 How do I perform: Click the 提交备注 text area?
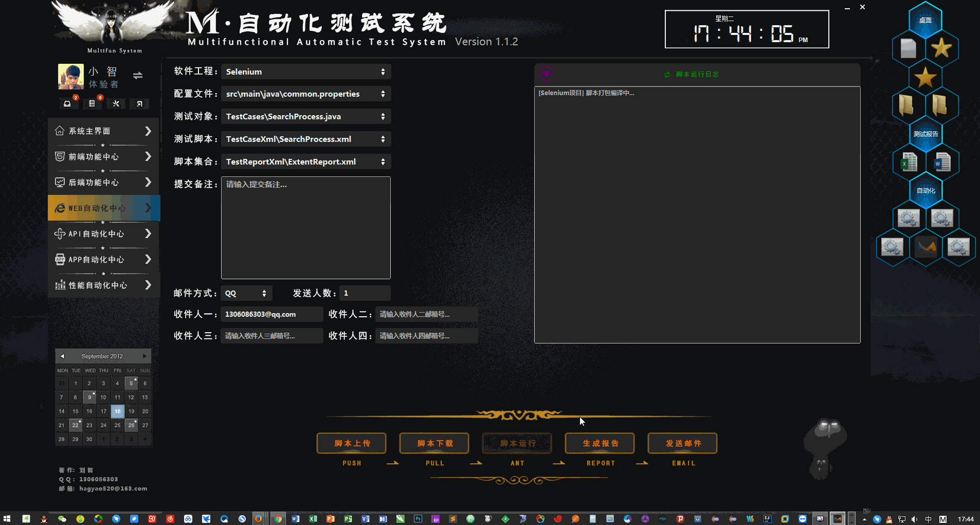coord(305,228)
